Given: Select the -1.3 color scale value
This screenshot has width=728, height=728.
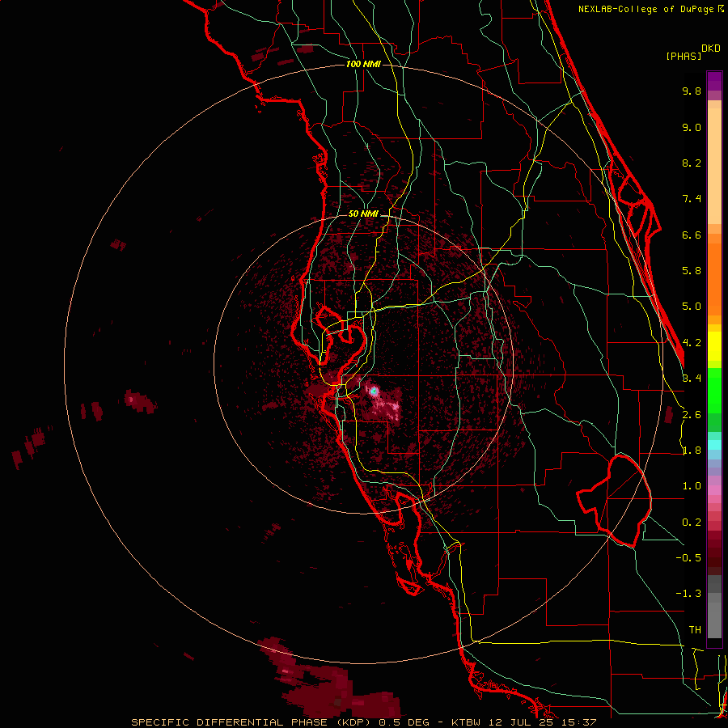Looking at the screenshot, I should (688, 594).
